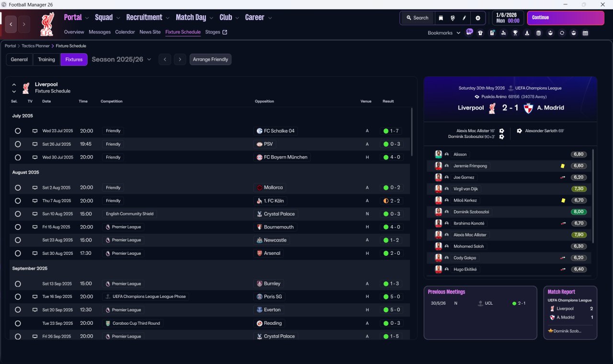Click the Arsenal club badge icon
This screenshot has height=364, width=613.
pos(260,253)
